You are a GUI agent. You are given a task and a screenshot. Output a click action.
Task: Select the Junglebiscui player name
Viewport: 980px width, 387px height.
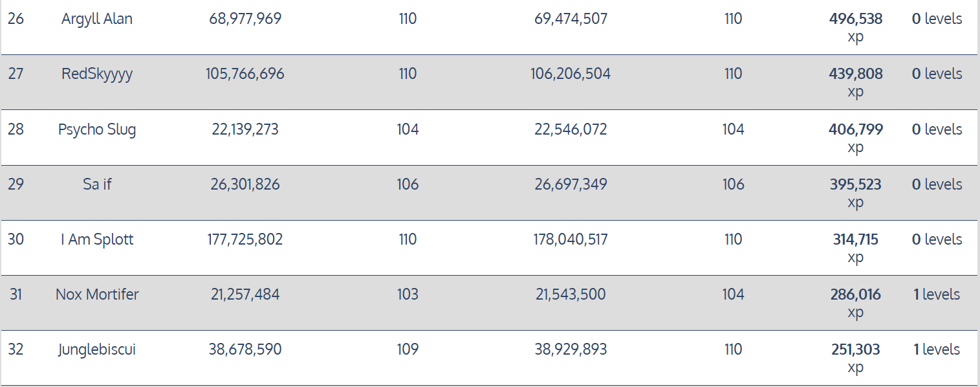(x=97, y=349)
